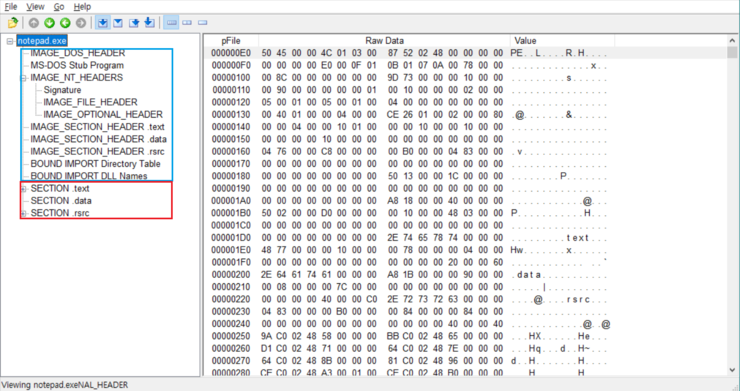Select the single-segment data width icon
Image resolution: width=740 pixels, height=391 pixels.
(202, 22)
